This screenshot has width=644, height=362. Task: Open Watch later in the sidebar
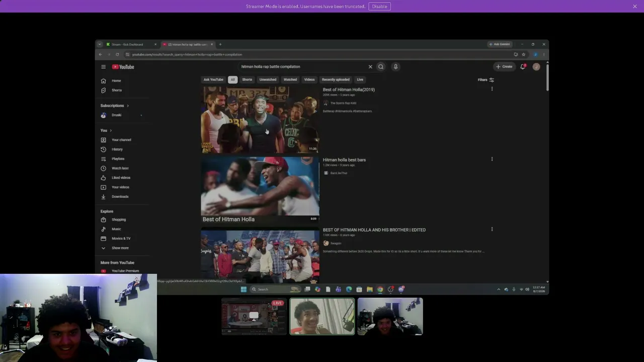pyautogui.click(x=115, y=168)
